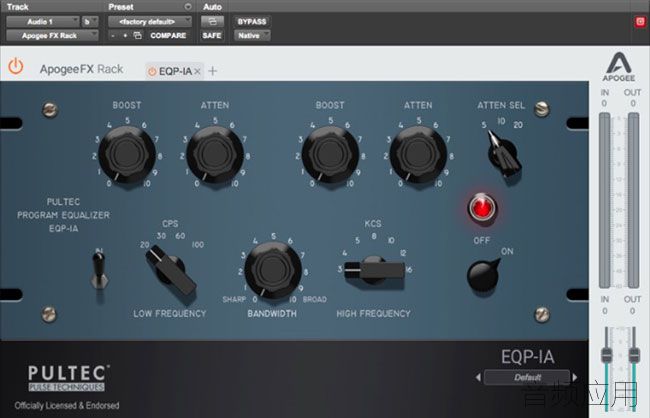Click the low frequency ATTEN knob
The height and width of the screenshot is (418, 650).
click(x=215, y=154)
